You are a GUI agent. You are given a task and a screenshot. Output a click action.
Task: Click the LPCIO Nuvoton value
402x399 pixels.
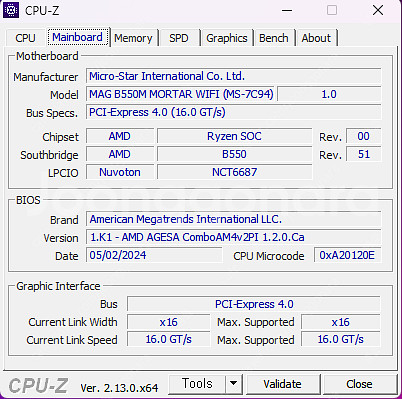coord(120,172)
